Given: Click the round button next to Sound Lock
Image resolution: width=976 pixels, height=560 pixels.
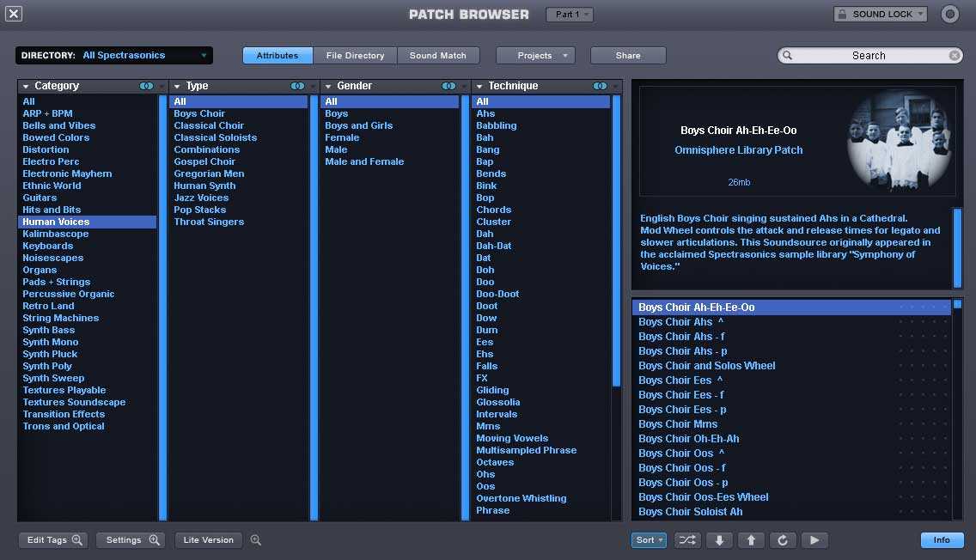Looking at the screenshot, I should pos(949,15).
